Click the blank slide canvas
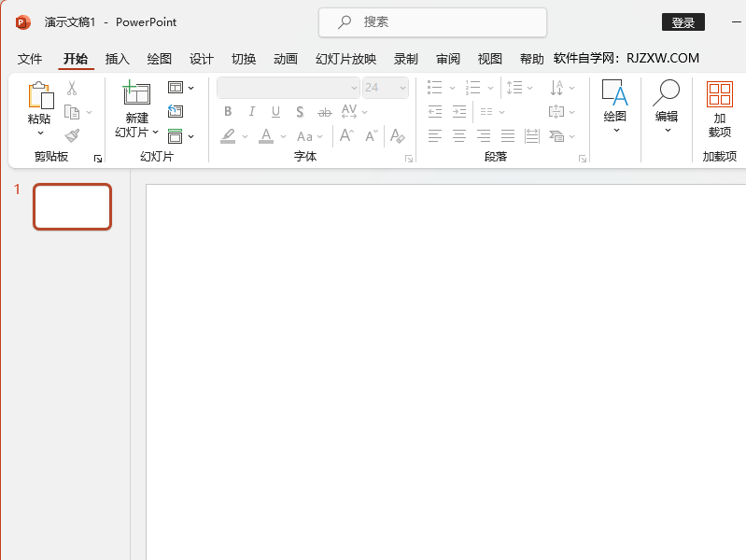This screenshot has height=560, width=746. point(445,372)
